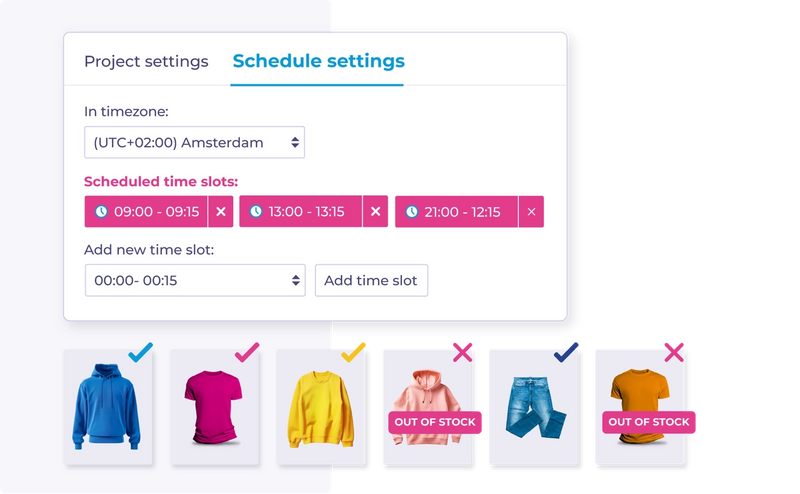Click pink checkmark on magenta t-shirt

247,352
